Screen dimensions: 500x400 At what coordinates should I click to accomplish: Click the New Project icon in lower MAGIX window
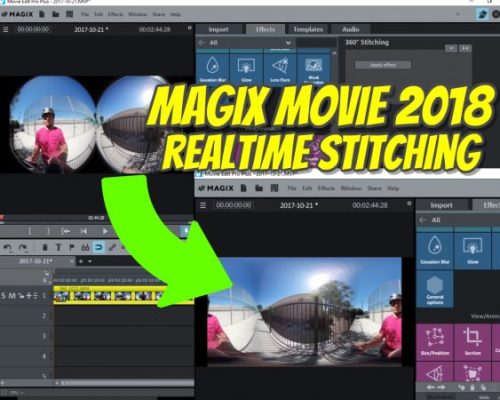pyautogui.click(x=244, y=188)
